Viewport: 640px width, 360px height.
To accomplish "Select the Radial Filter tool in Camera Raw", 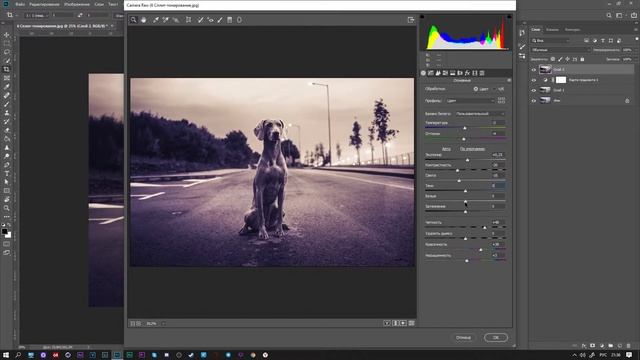I will point(239,20).
